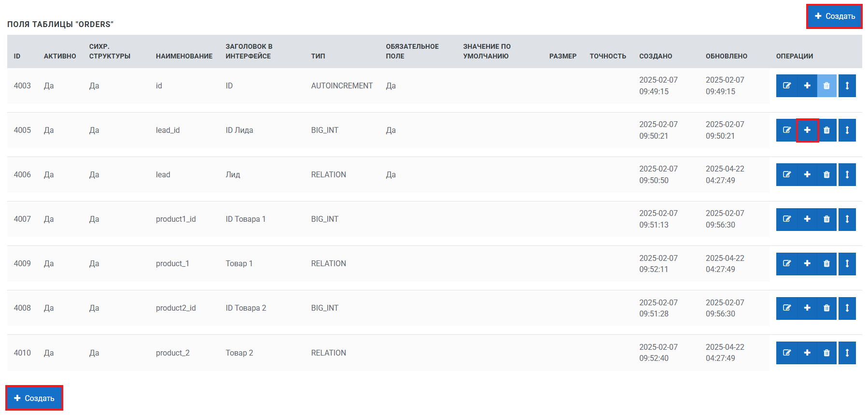Click plus icon in row 4006
This screenshot has width=868, height=415.
pyautogui.click(x=807, y=174)
